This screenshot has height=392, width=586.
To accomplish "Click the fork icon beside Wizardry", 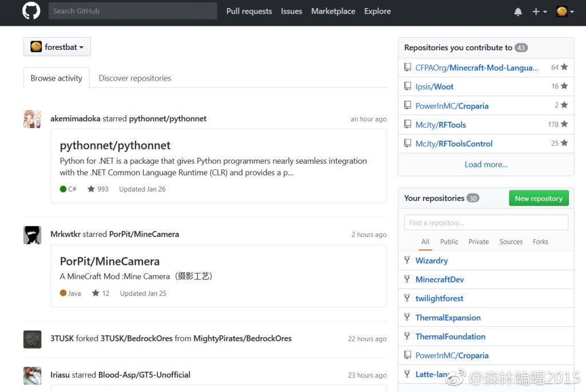I will [x=407, y=260].
